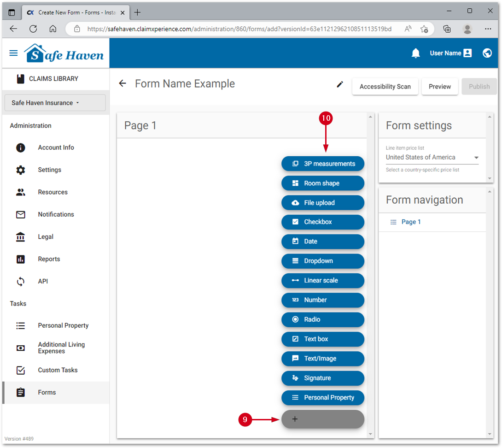Click the notification bell icon
This screenshot has width=502, height=448.
point(415,53)
